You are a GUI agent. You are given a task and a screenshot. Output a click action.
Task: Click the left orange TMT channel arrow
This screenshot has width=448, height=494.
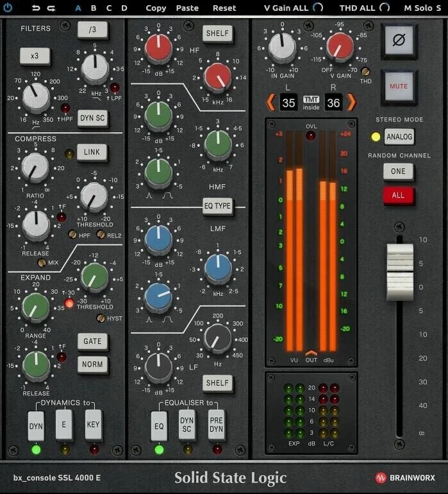click(270, 103)
